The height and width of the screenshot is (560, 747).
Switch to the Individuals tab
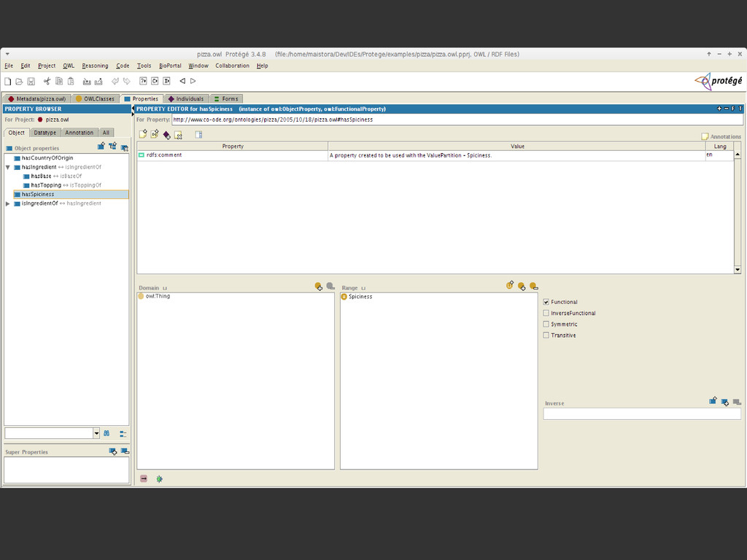[186, 98]
